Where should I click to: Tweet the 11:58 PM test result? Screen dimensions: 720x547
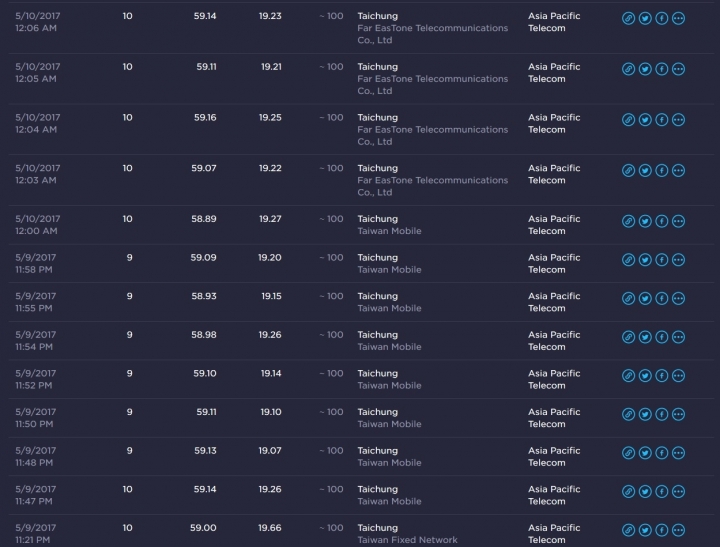[645, 260]
